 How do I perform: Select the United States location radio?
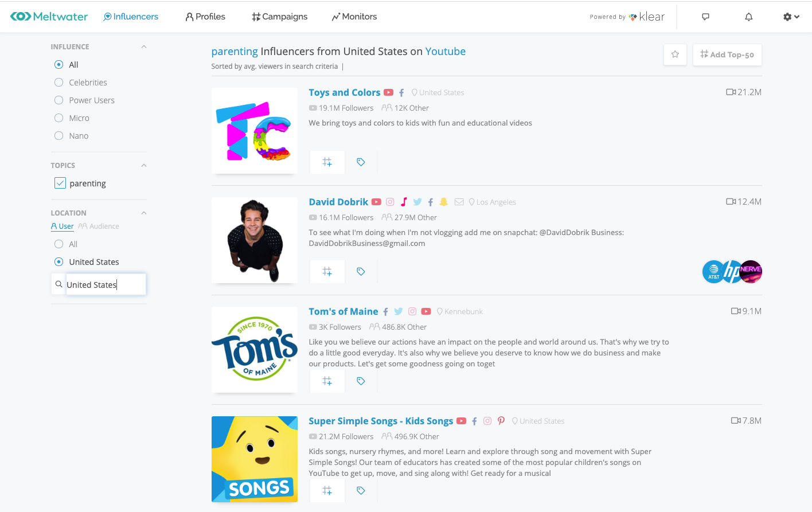click(58, 262)
